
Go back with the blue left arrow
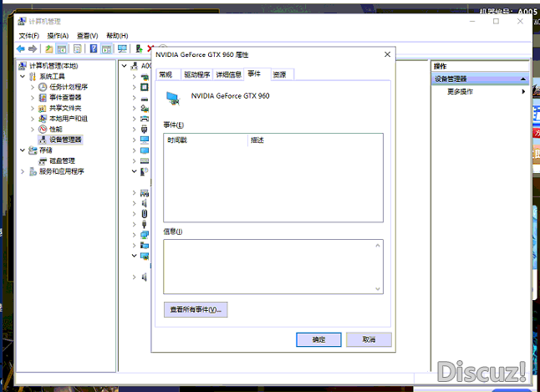[x=21, y=49]
